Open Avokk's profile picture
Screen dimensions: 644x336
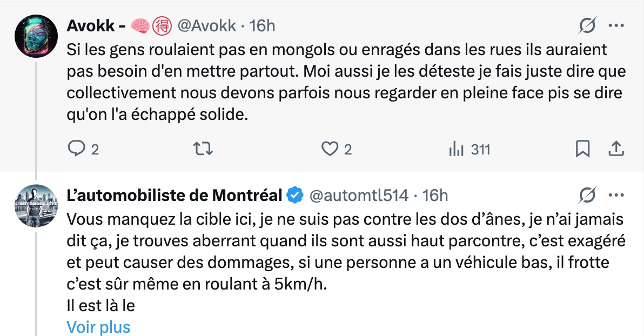point(36,35)
